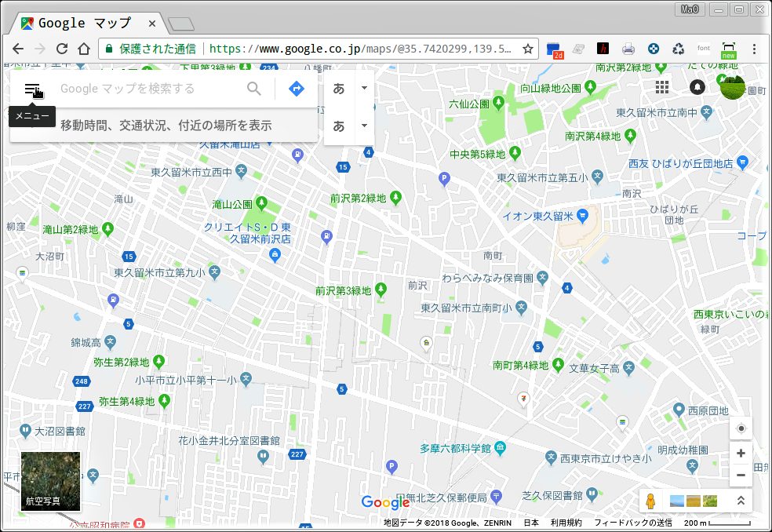Select the 芝久保図書館 library marker
Viewport: 772px width, 532px height.
[x=592, y=493]
